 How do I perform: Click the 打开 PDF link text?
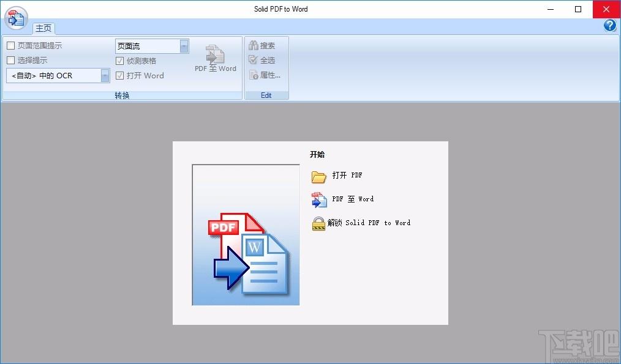(347, 175)
